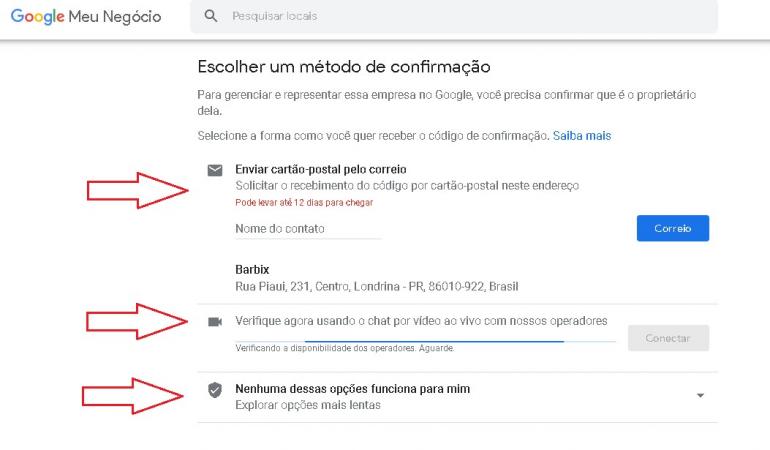Open 'Explorar opções mais lentas' subtitle
Image resolution: width=770 pixels, height=450 pixels.
click(307, 405)
